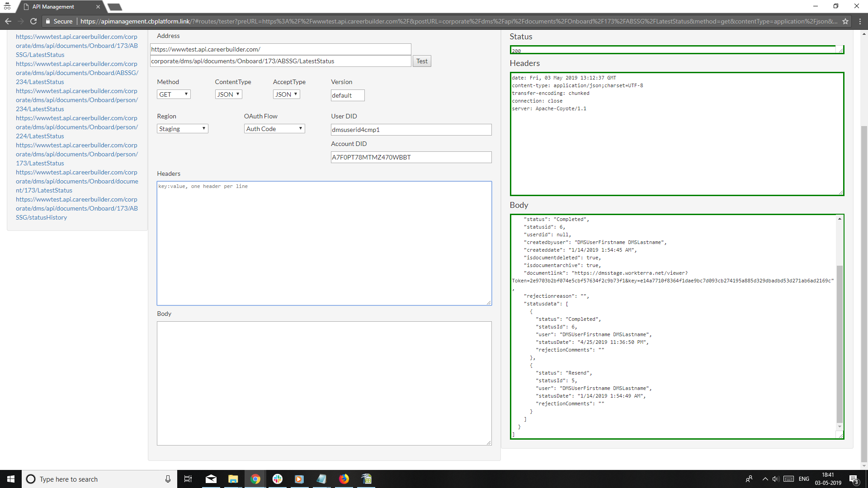868x488 pixels.
Task: Open the Mail app in taskbar
Action: point(211,479)
